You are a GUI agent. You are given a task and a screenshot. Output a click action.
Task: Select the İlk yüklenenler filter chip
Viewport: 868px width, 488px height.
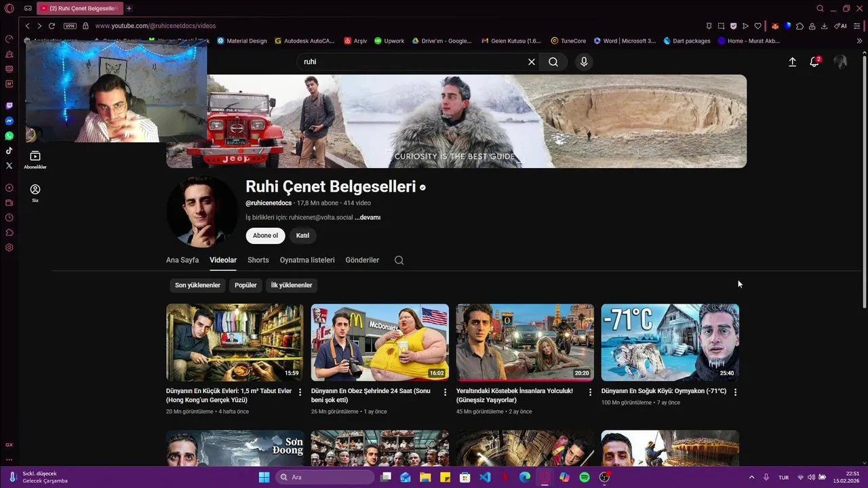(292, 285)
